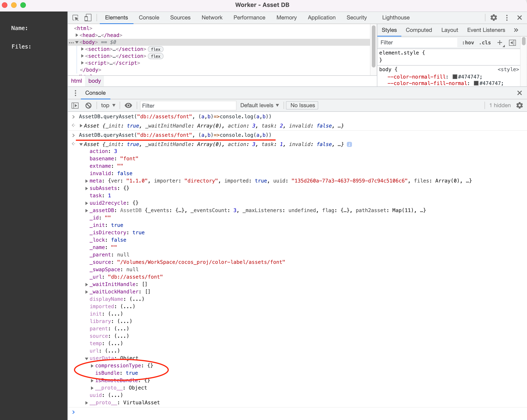Open DevTools settings gear icon

[494, 18]
